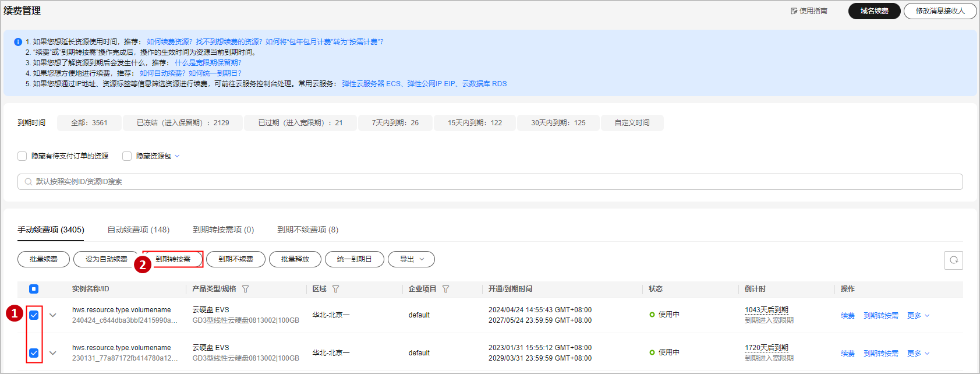Click the 到期转按需 batch button
Viewport: 980px width, 374px height.
click(x=173, y=259)
